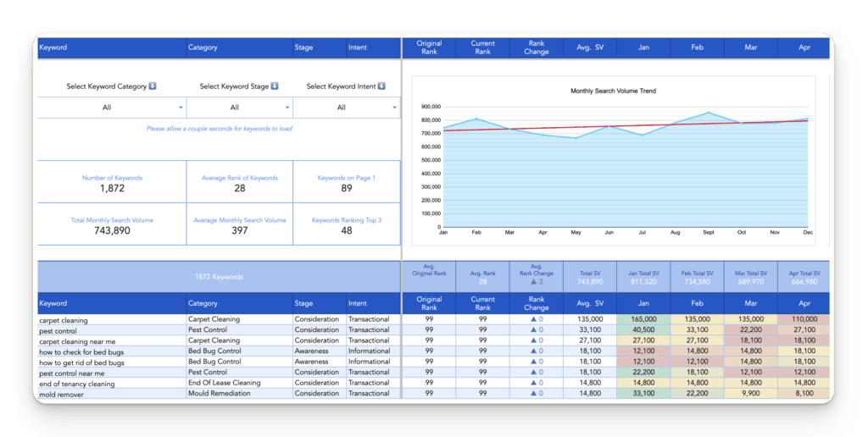The width and height of the screenshot is (868, 437).
Task: Click the rank change triangle in pest control row
Action: pos(531,330)
